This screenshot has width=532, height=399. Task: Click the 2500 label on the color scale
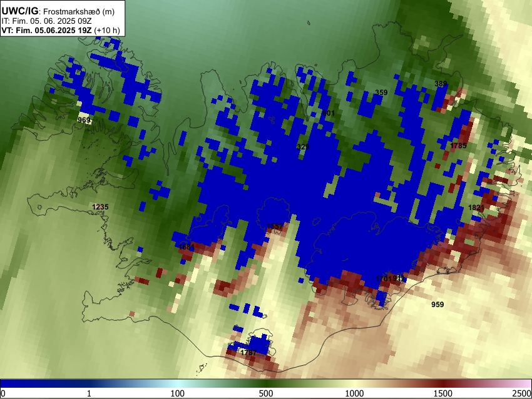pyautogui.click(x=522, y=393)
